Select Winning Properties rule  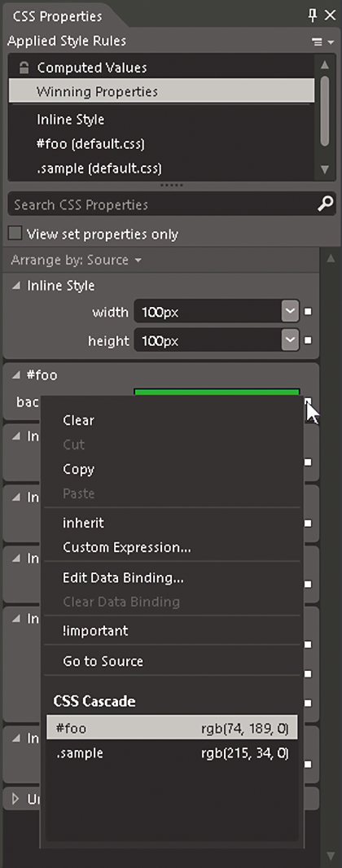pyautogui.click(x=161, y=91)
